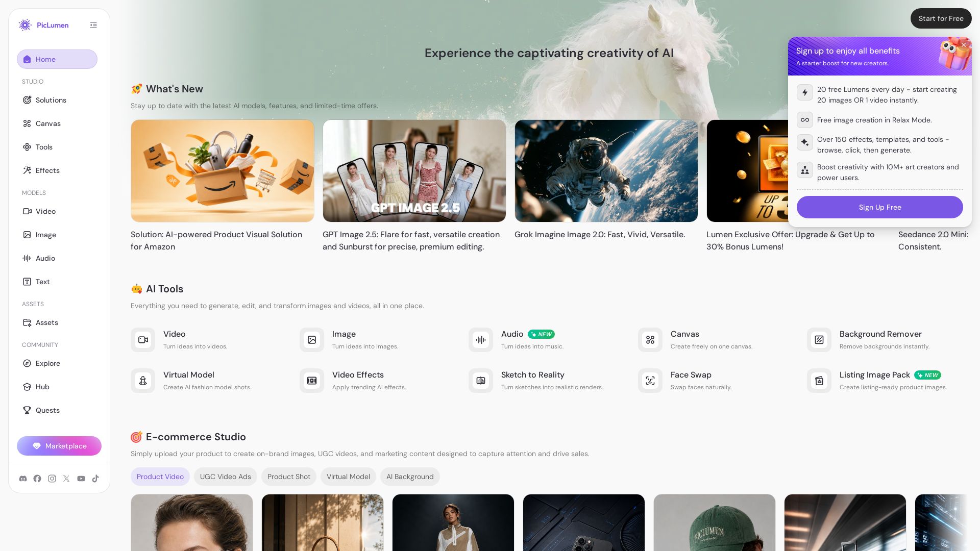Open the YouTube social icon
Image resolution: width=980 pixels, height=551 pixels.
[x=81, y=479]
